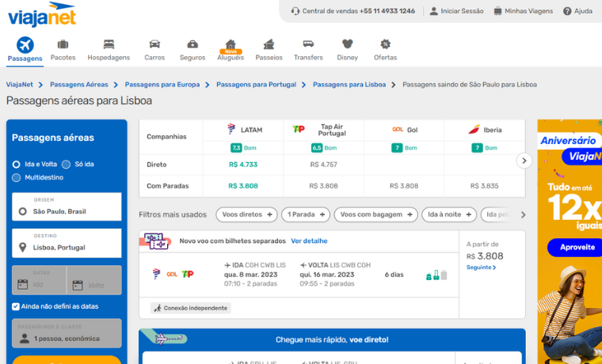The height and width of the screenshot is (364, 602).
Task: Open Passagens para Portugal breadcrumb
Action: pyautogui.click(x=257, y=85)
